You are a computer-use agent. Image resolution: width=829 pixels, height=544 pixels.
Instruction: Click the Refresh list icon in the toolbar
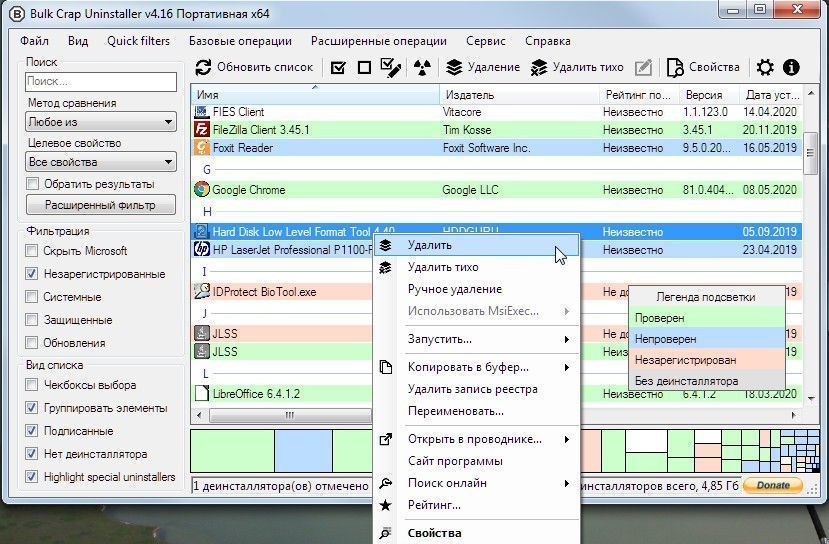click(x=203, y=67)
